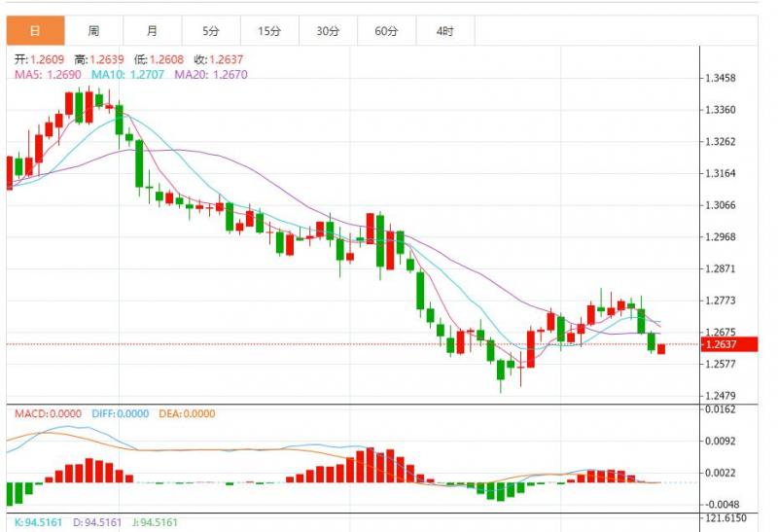This screenshot has width=778, height=532.
Task: Click the MACD:0.0000 label
Action: tap(48, 414)
